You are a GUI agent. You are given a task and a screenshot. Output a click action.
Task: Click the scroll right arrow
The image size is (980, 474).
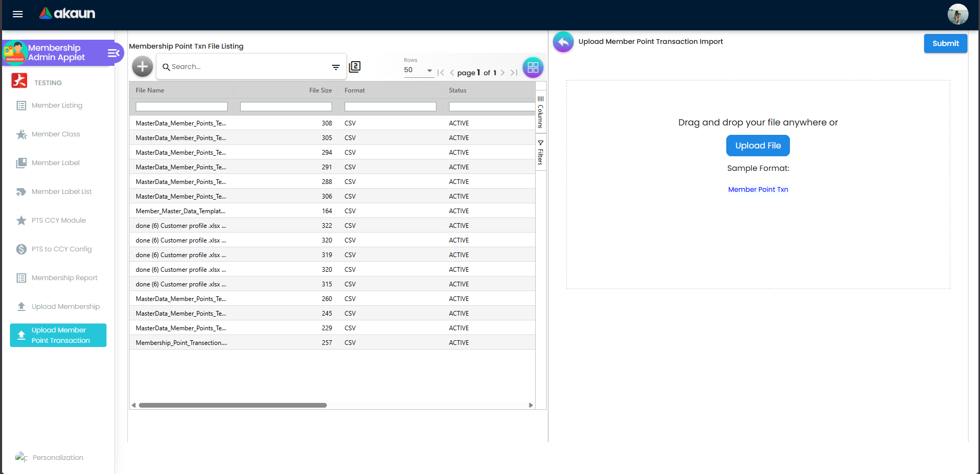tap(531, 405)
